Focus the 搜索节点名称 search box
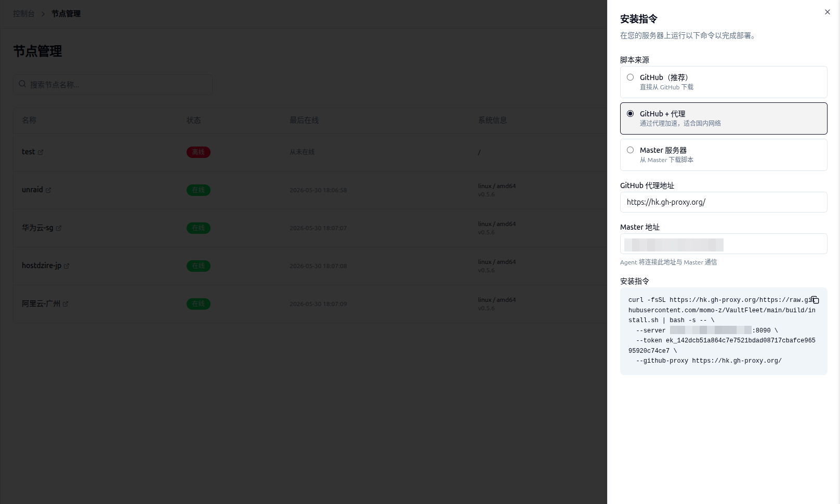The height and width of the screenshot is (504, 840). click(113, 84)
